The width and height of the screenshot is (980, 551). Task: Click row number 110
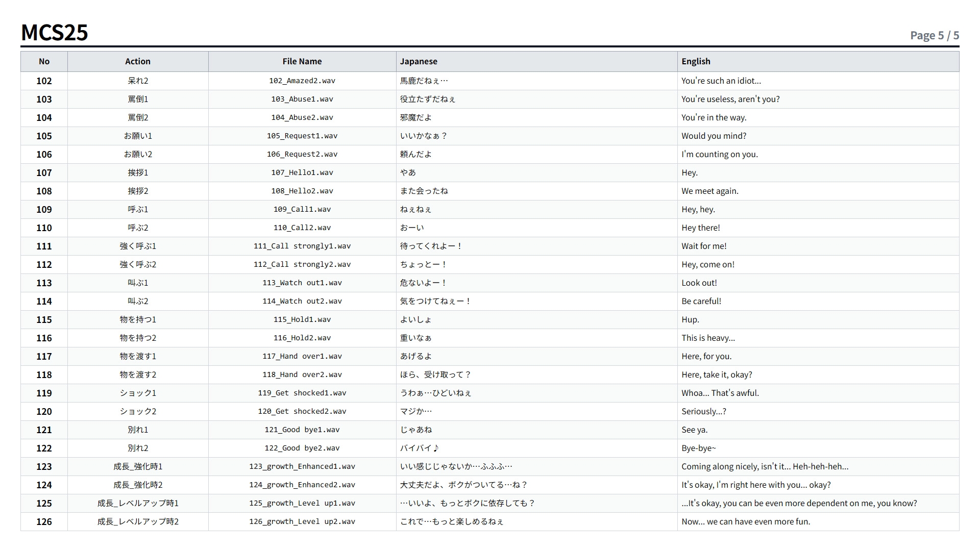(44, 228)
